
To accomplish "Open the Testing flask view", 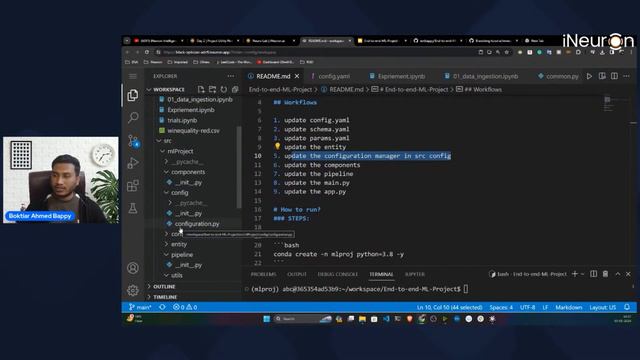I will (133, 208).
